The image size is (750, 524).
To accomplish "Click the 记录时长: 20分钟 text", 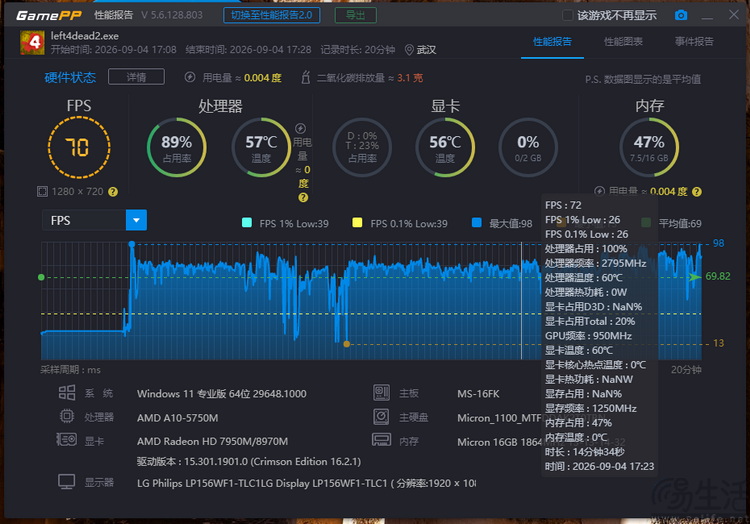I will coord(358,50).
